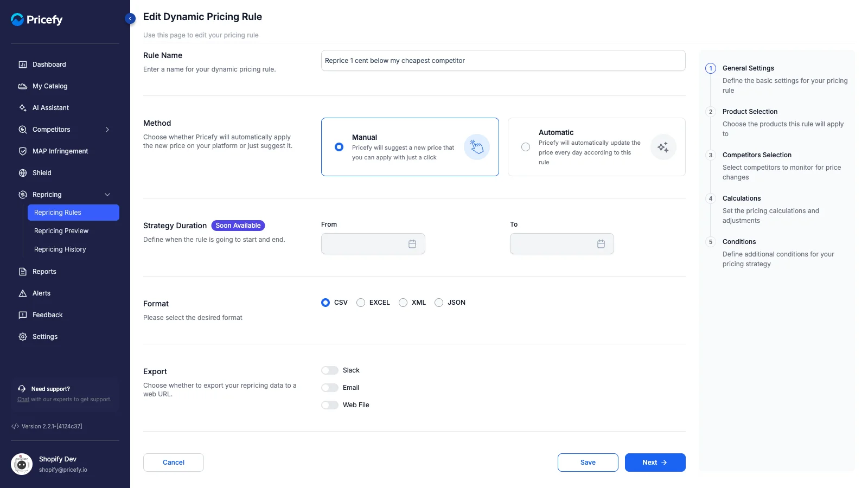Click the AI Assistant sparkle icon
Screen dimensions: 868x488
pos(23,108)
